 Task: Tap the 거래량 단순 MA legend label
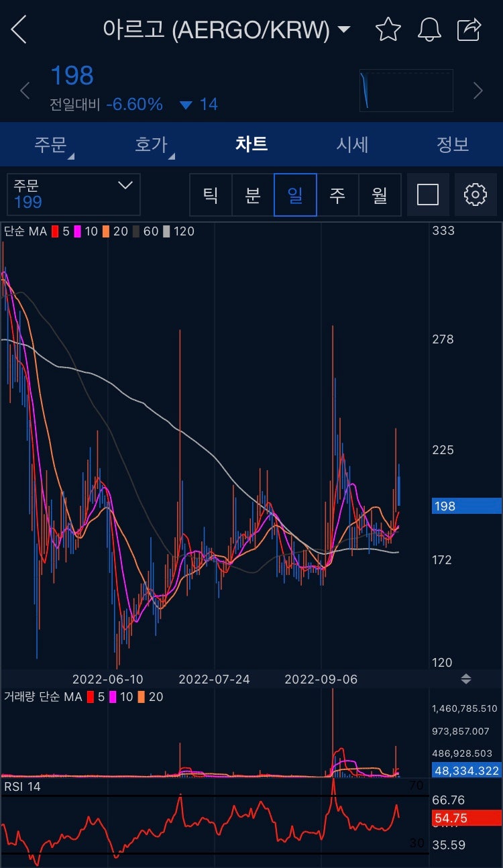coord(43,697)
